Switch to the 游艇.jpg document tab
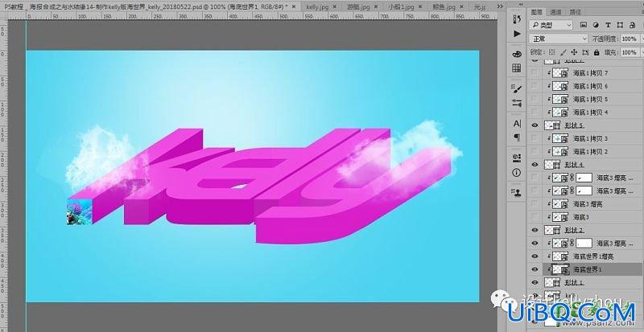The image size is (644, 332). 358,7
